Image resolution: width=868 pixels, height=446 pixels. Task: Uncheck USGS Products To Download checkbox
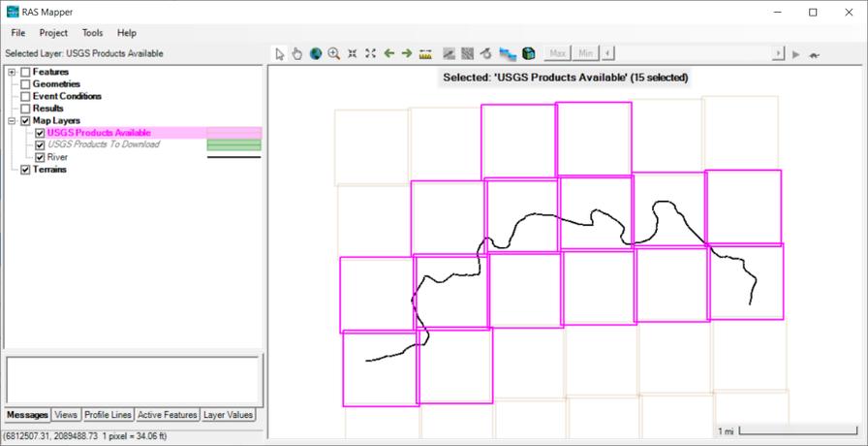40,145
